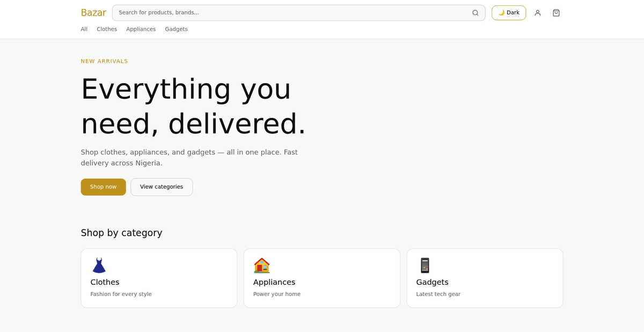Click "Fashion for every style" card text
The height and width of the screenshot is (332, 644).
click(x=121, y=294)
